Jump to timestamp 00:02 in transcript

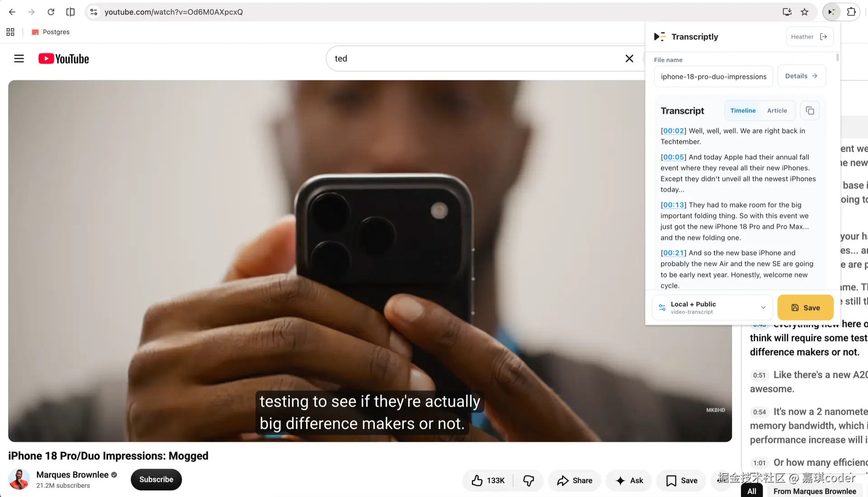point(674,131)
